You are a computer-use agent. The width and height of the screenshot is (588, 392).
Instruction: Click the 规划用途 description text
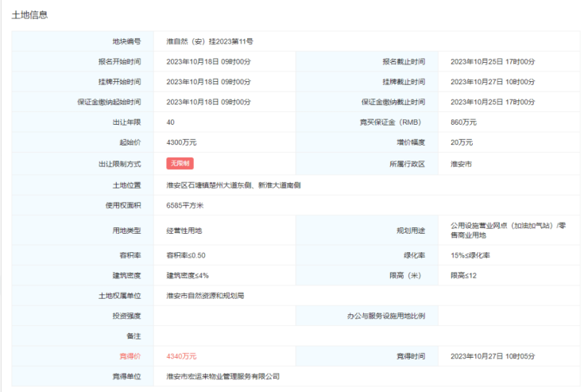508,231
